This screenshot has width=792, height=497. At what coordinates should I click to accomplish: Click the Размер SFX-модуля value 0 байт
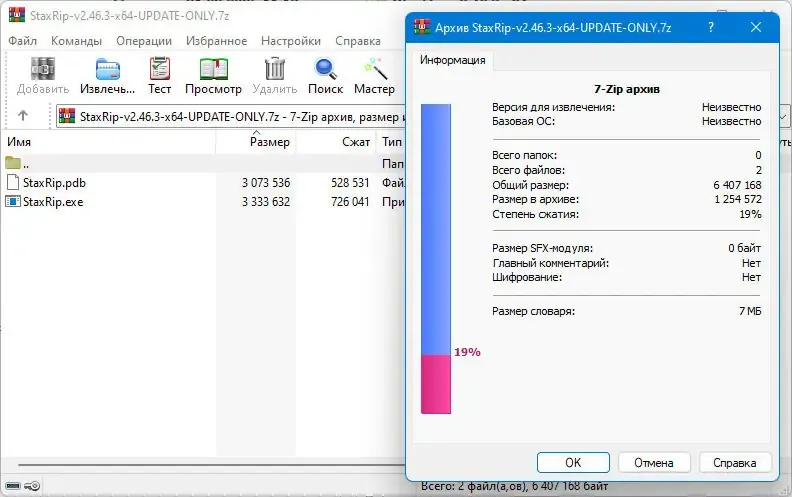tap(745, 248)
